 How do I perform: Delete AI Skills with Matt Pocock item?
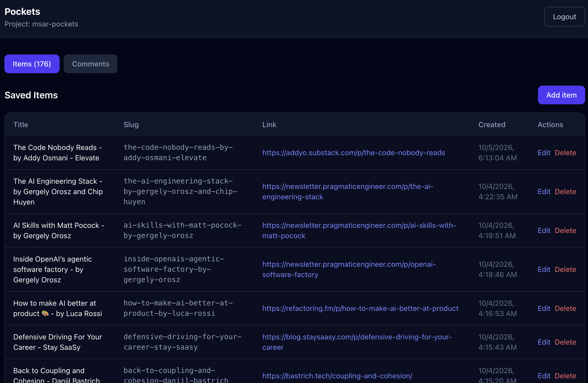[x=565, y=230]
